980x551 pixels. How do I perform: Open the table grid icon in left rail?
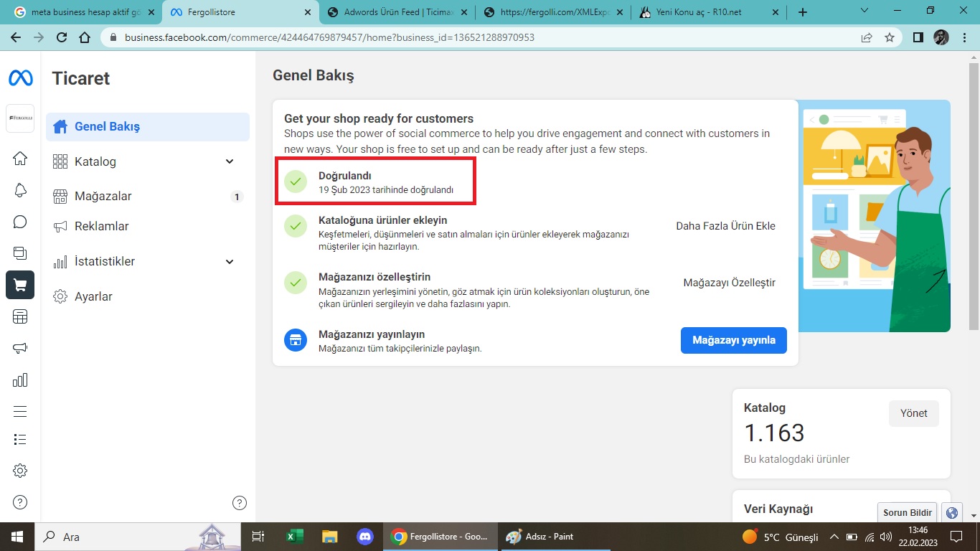point(20,316)
